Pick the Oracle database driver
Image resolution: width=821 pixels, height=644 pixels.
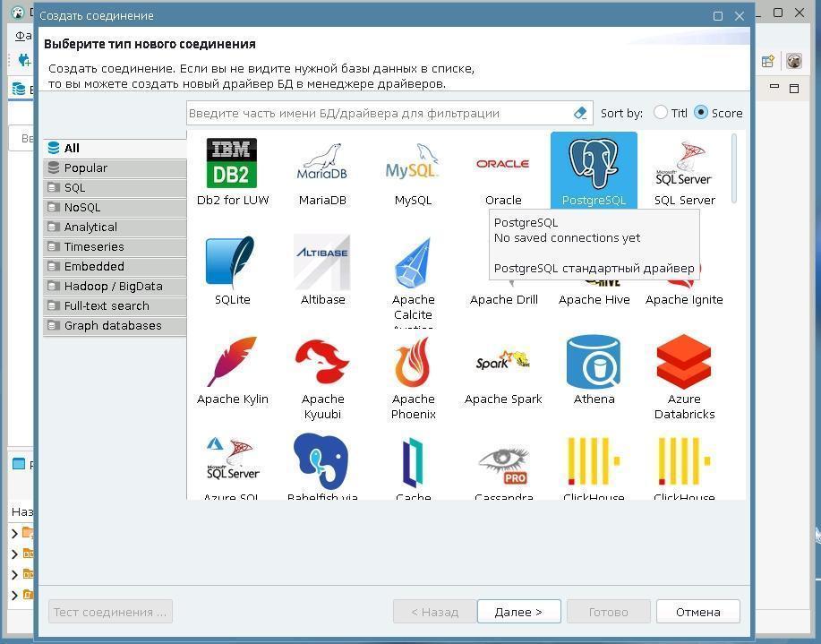click(503, 164)
